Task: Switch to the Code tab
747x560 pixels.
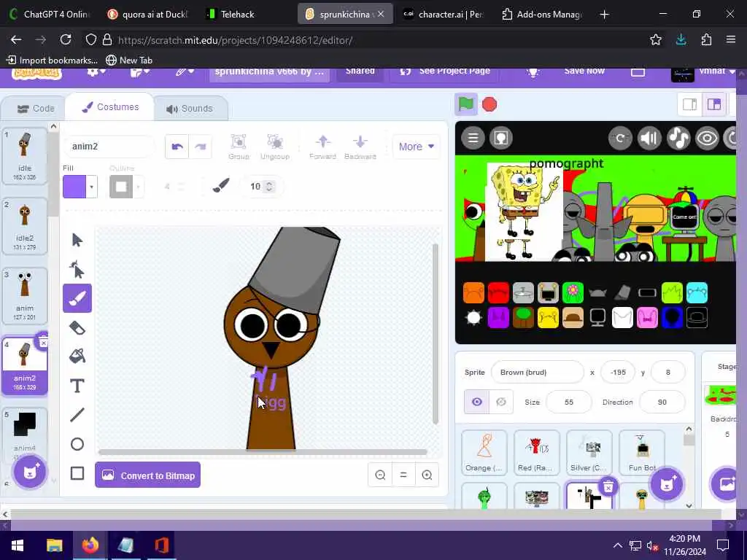Action: point(36,109)
